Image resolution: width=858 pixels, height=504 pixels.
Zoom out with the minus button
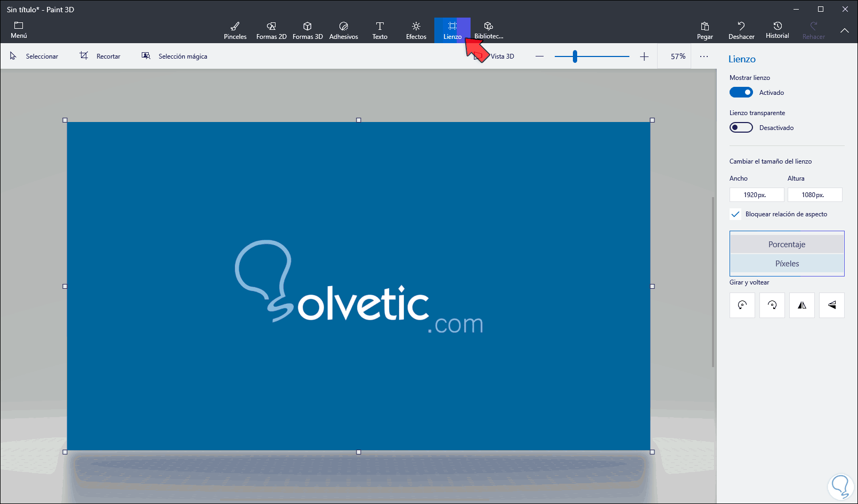point(539,56)
